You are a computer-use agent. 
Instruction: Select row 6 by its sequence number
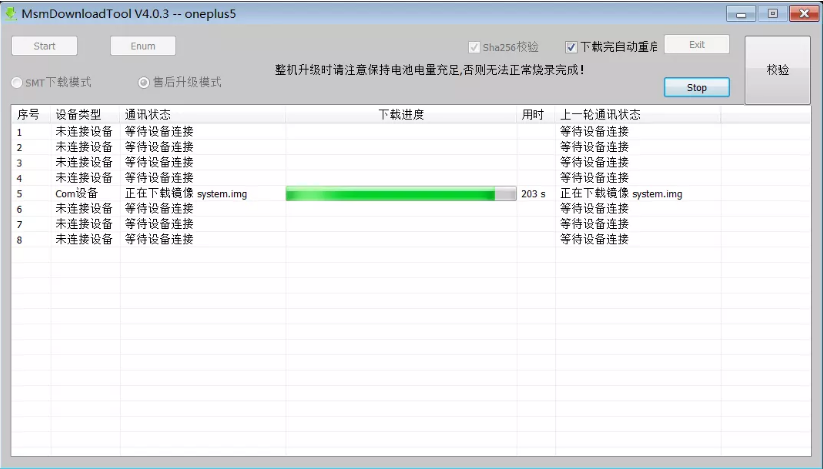click(19, 209)
